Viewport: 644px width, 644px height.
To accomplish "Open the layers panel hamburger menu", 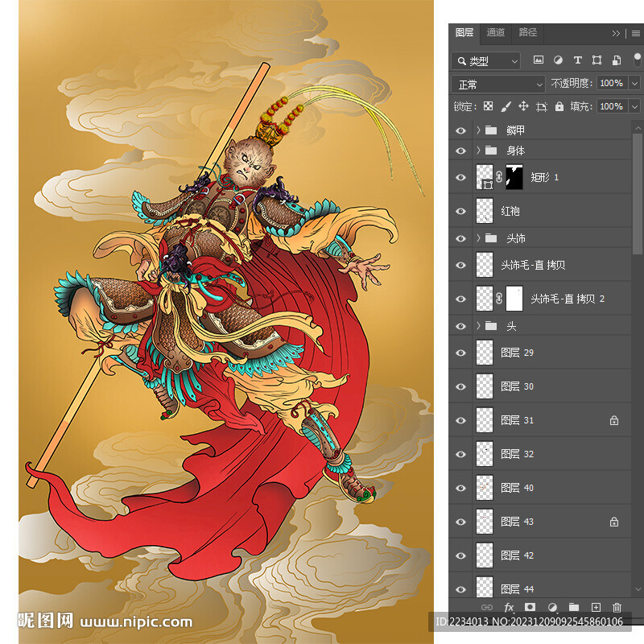I will tap(635, 33).
